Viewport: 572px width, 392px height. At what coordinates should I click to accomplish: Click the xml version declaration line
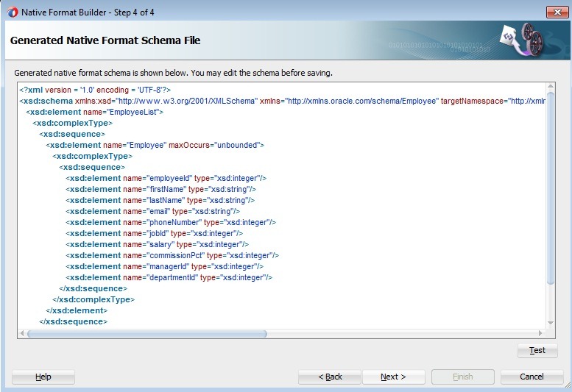pos(96,90)
